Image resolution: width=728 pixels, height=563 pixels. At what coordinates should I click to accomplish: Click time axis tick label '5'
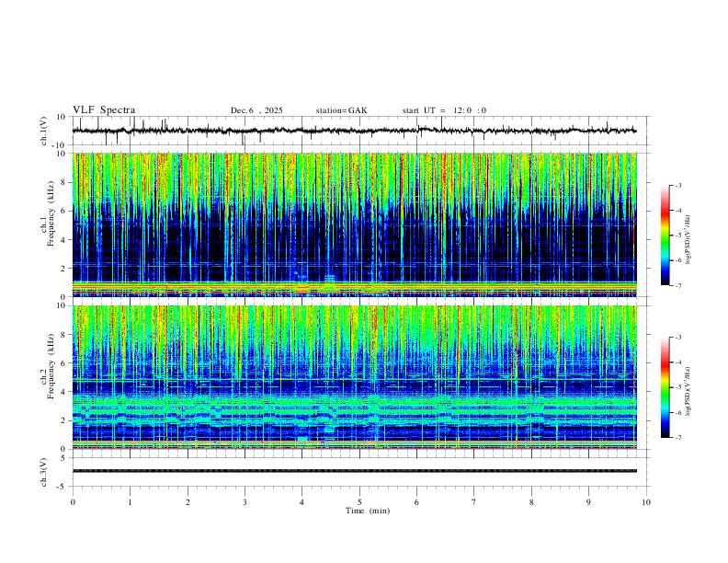[x=359, y=502]
